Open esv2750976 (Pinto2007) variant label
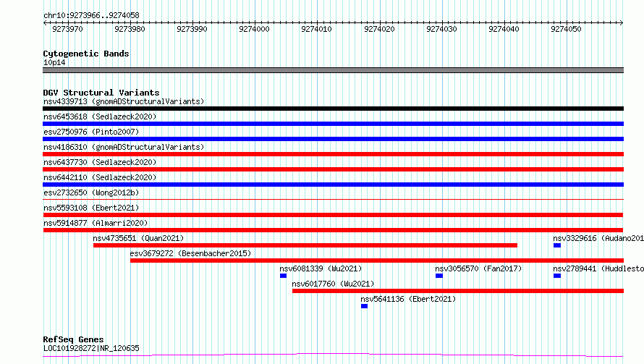This screenshot has width=644, height=364. point(91,132)
